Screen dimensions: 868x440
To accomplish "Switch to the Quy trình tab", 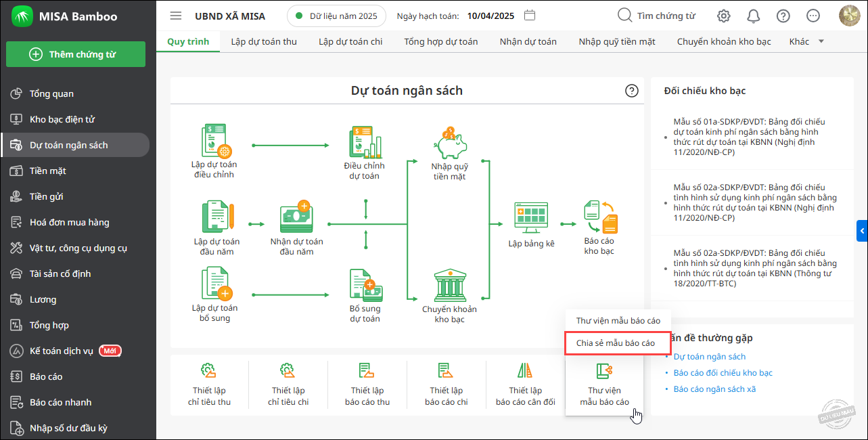I will [188, 41].
